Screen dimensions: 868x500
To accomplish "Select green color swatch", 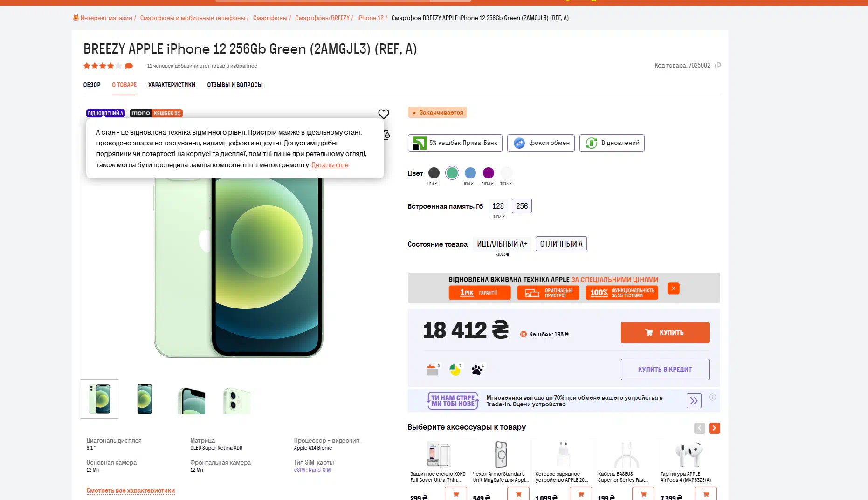I will 452,173.
